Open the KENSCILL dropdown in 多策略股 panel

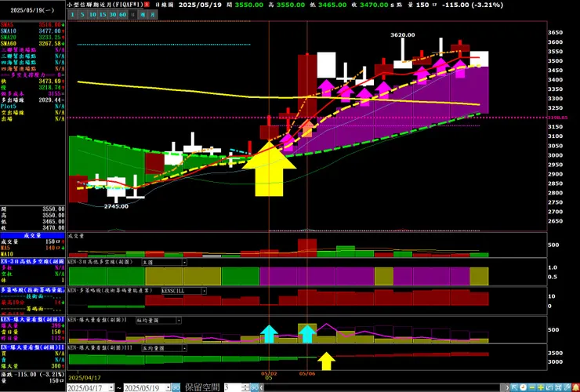(x=204, y=291)
